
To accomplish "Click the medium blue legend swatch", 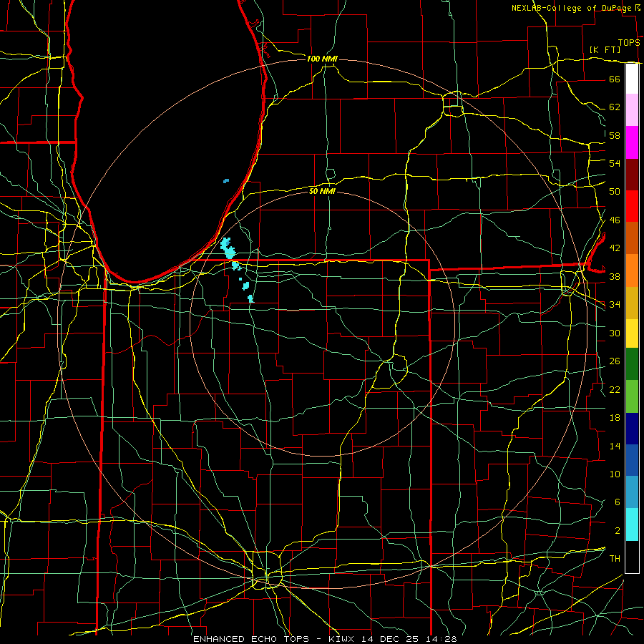I will coord(632,460).
